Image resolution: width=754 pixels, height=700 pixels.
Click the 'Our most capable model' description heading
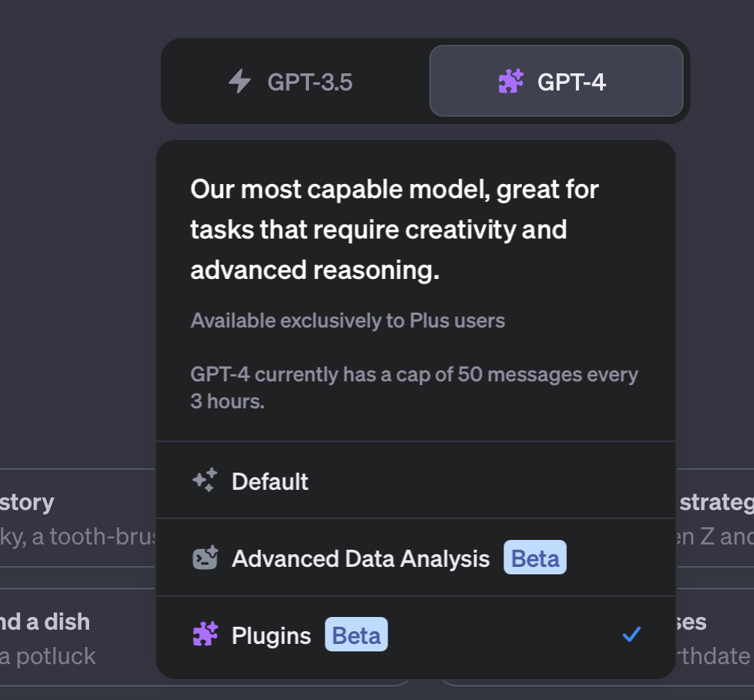(x=394, y=230)
